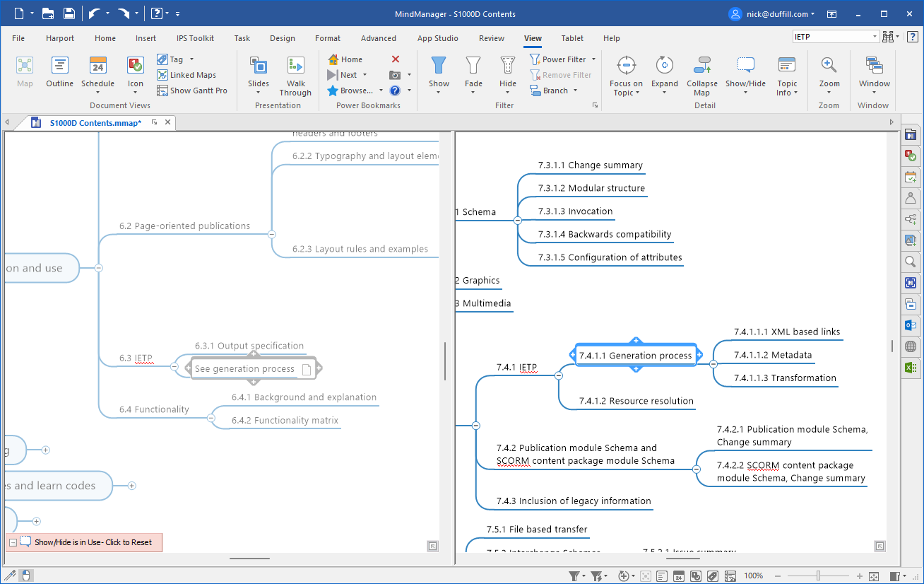Open Resources person panel in sidebar
This screenshot has height=584, width=924.
pos(911,198)
